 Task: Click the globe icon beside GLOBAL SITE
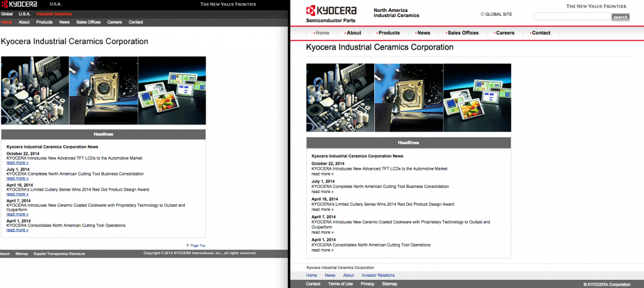[x=482, y=14]
